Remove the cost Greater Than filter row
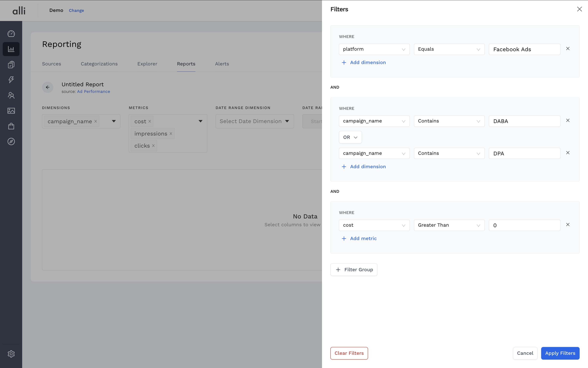Image resolution: width=588 pixels, height=368 pixels. 568,225
